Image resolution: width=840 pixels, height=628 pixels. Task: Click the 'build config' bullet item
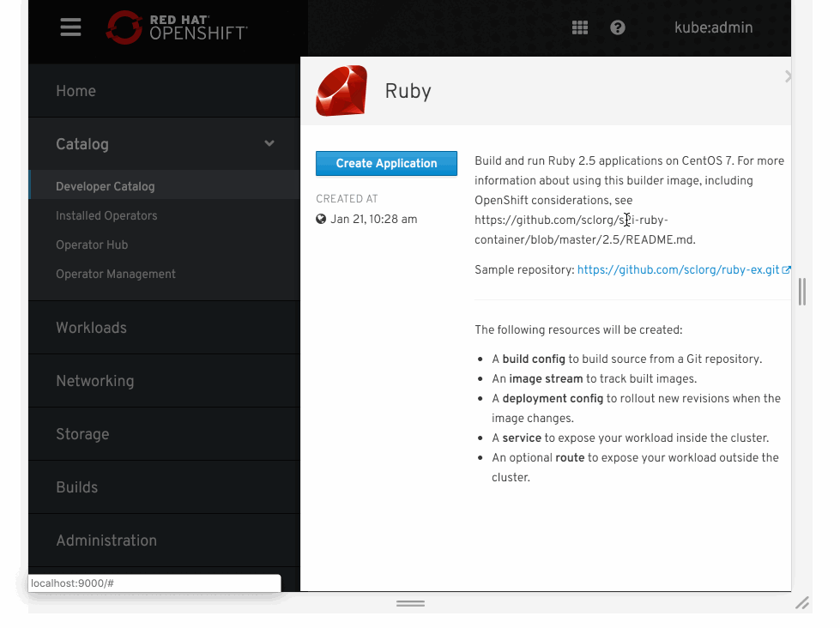point(627,359)
